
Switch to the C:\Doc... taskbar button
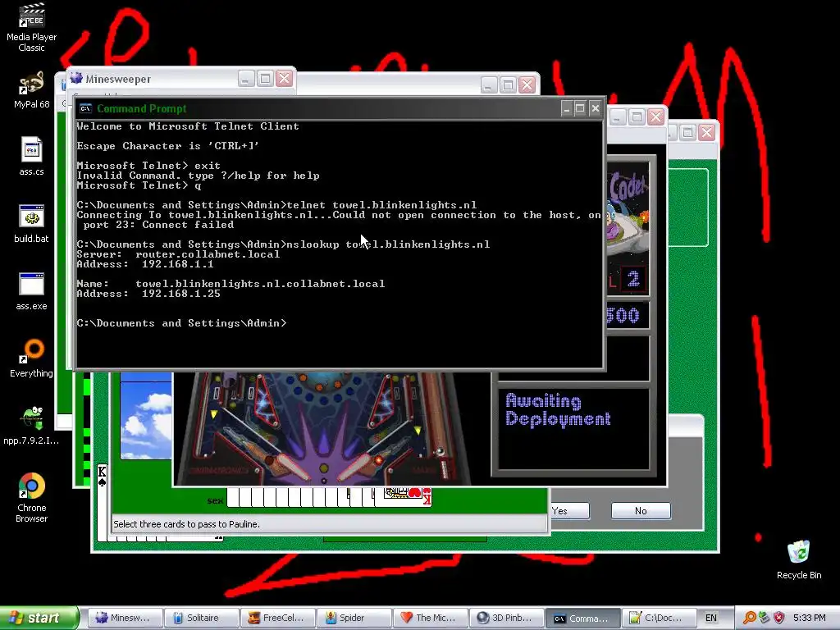click(x=659, y=618)
